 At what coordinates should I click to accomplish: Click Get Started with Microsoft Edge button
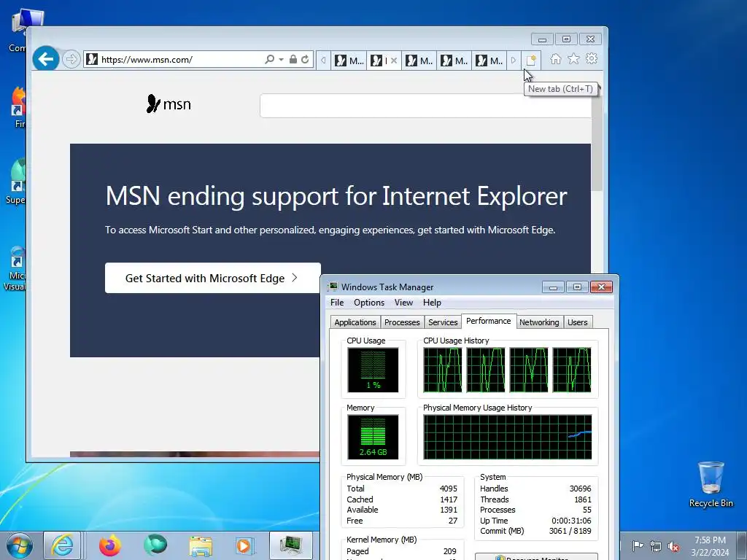pos(212,278)
